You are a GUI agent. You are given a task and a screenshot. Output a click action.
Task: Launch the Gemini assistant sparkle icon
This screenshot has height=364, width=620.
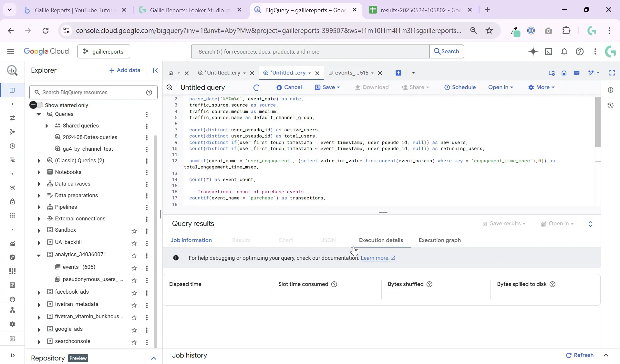(533, 52)
